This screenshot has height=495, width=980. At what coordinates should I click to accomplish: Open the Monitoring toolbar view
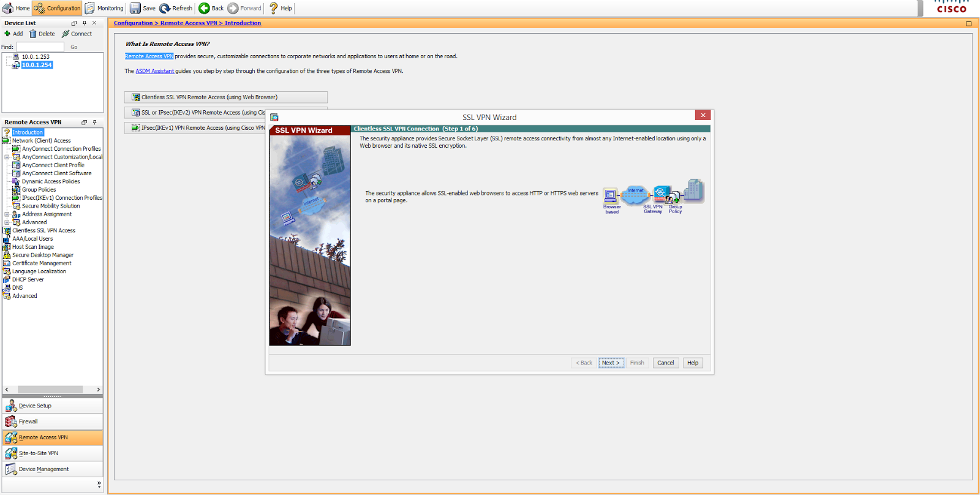[x=104, y=8]
